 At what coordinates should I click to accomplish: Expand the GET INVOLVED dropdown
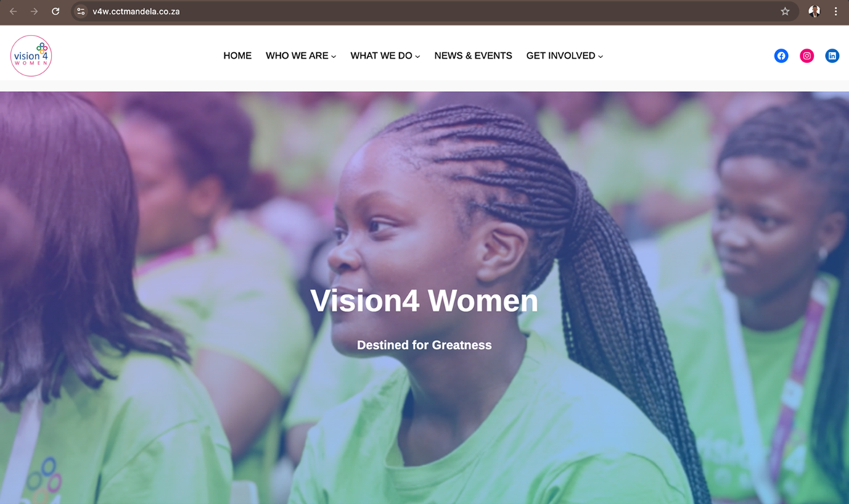565,56
